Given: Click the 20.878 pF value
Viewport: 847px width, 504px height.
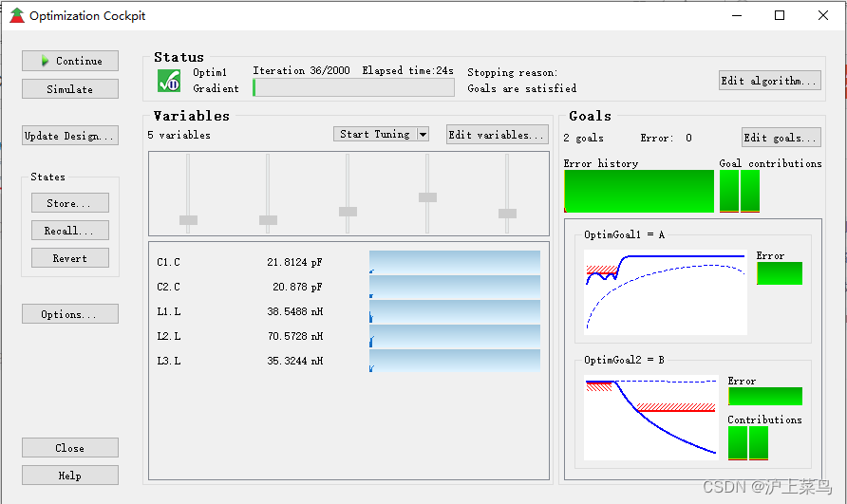Looking at the screenshot, I should pyautogui.click(x=297, y=287).
